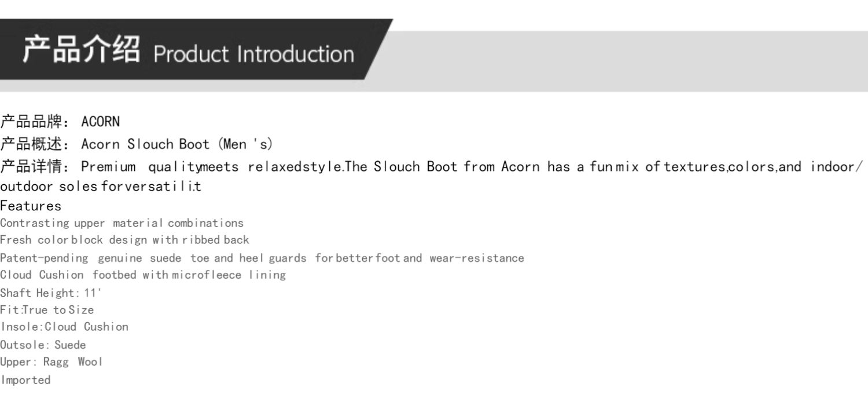Click the Outsole: Suede line
This screenshot has height=409, width=868.
point(43,345)
